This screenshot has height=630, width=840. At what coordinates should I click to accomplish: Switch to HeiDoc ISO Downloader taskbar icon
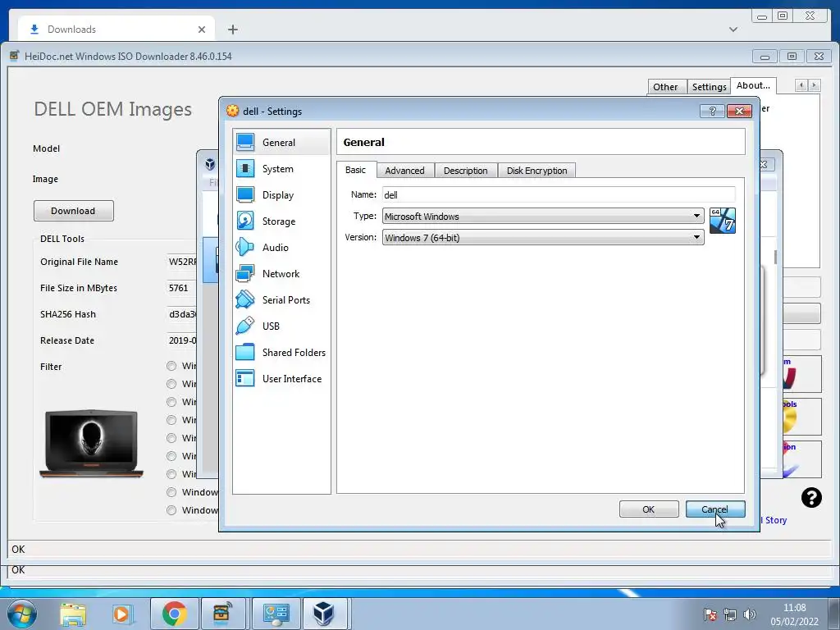click(x=221, y=614)
